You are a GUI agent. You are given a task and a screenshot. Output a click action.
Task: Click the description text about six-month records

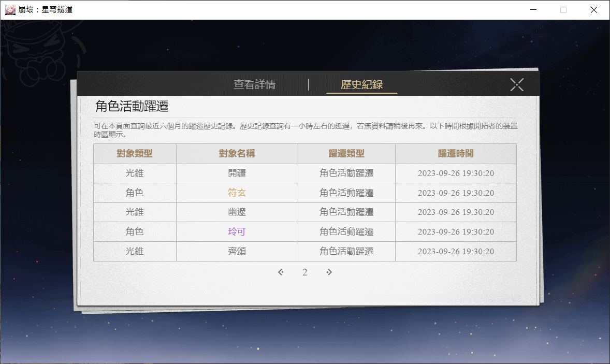(x=306, y=130)
